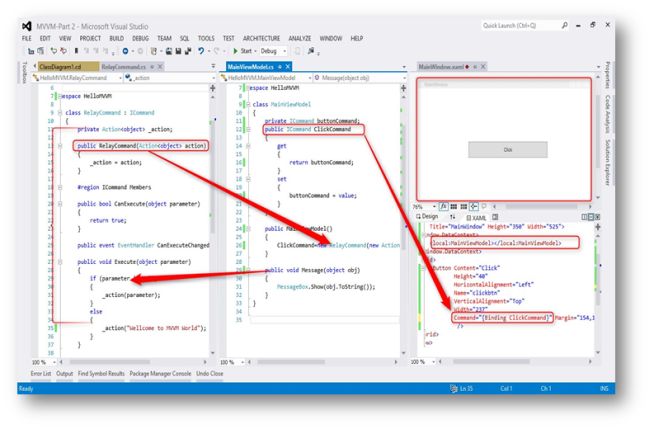Open the BUILD menu

pos(116,38)
